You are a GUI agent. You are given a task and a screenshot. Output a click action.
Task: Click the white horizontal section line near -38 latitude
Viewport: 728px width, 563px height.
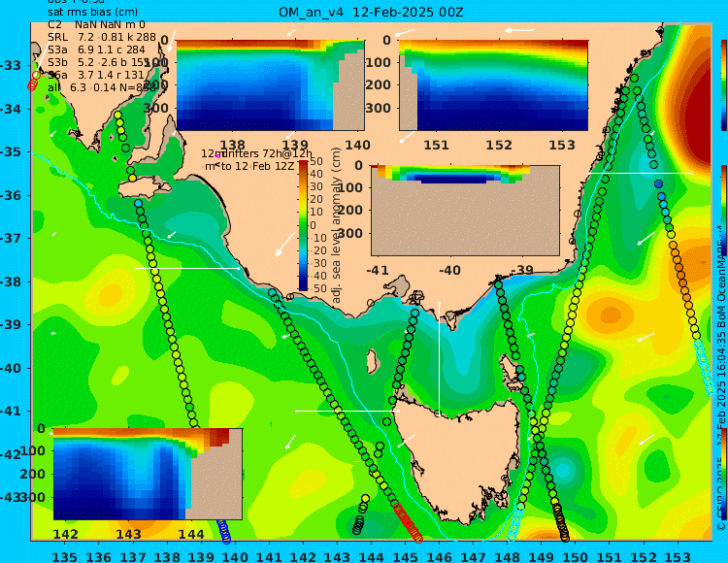(x=187, y=268)
